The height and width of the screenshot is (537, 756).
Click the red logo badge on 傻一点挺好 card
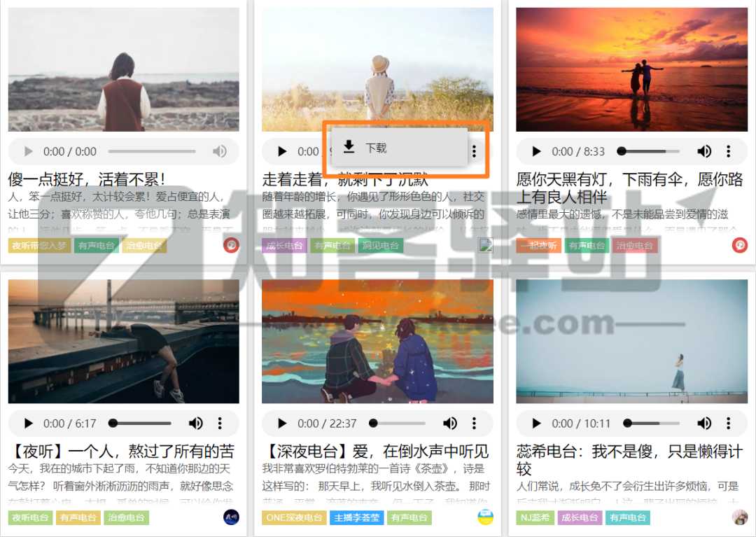[231, 245]
